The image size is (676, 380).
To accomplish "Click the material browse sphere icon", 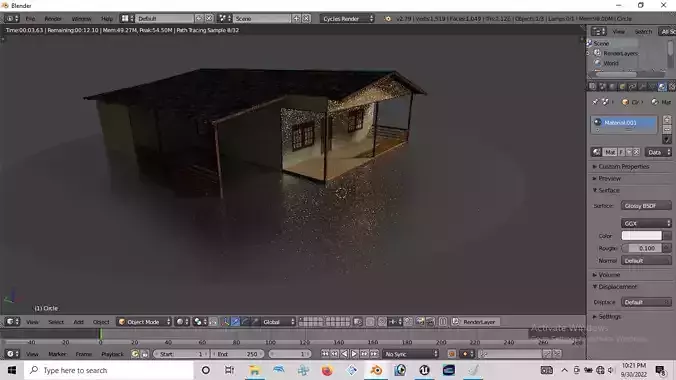I will [597, 152].
